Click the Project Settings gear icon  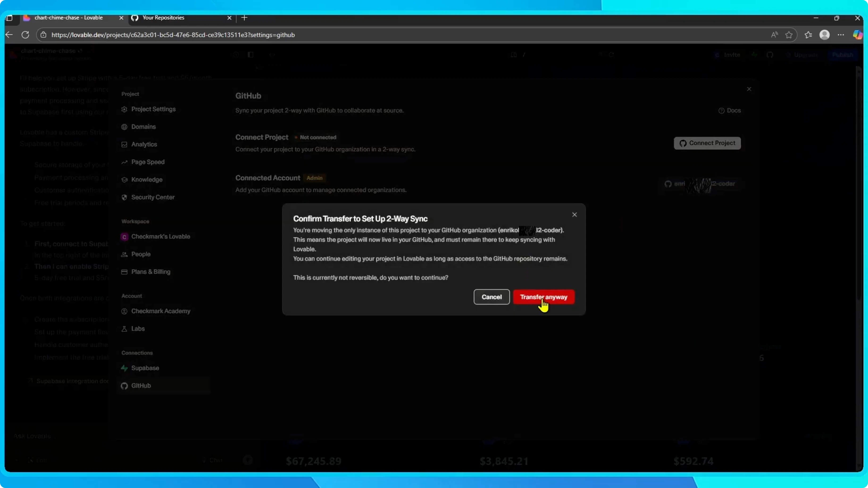click(124, 109)
